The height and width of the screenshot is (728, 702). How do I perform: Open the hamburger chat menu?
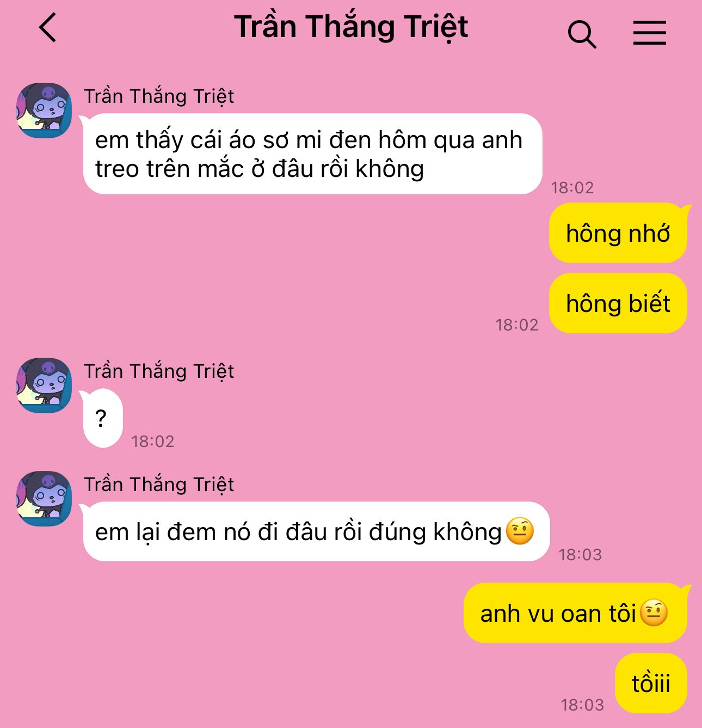point(649,33)
